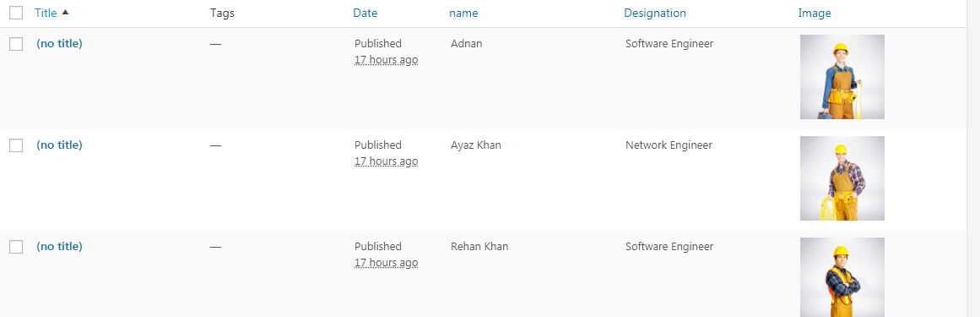Sort by the Designation column header
Screen dimensions: 980x317
(654, 13)
